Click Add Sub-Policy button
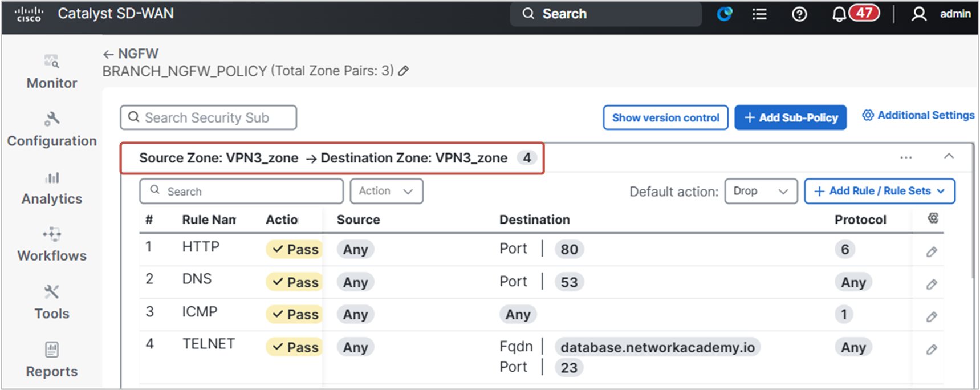Viewport: 980px width, 390px height. (x=790, y=117)
